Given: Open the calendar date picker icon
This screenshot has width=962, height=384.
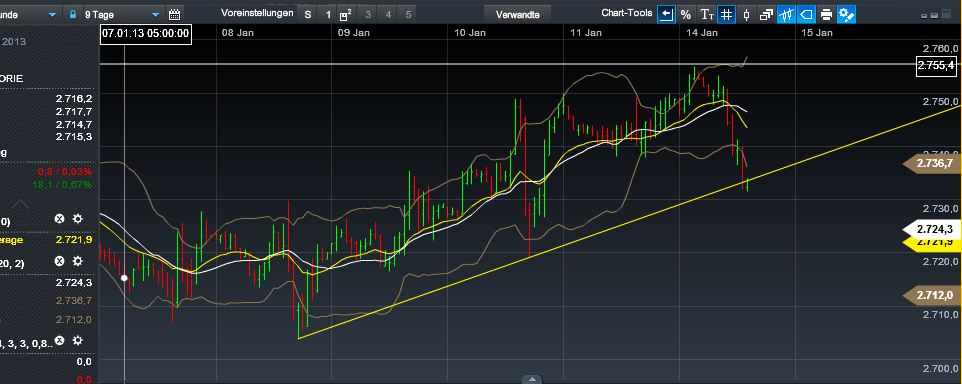Looking at the screenshot, I should 174,14.
